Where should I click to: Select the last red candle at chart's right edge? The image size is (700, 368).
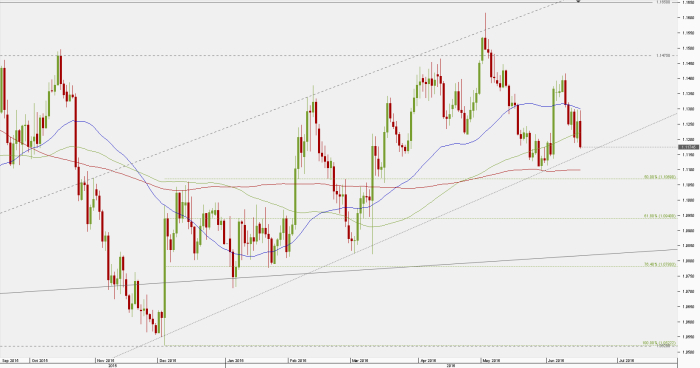coord(580,134)
